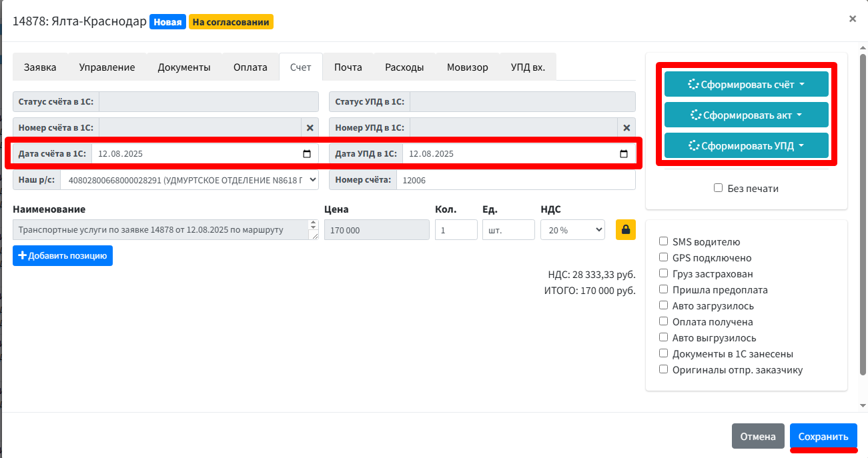Screen dimensions: 868x458
Task: Switch to the Документы tab
Action: click(x=184, y=67)
